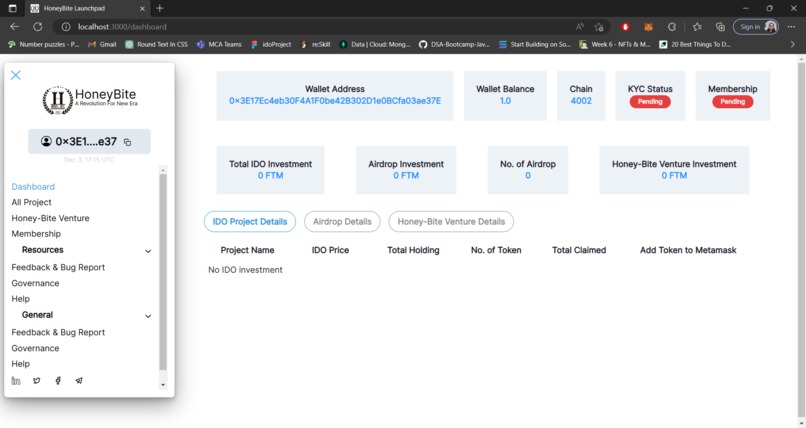Close the sidebar with the X icon

coord(16,75)
